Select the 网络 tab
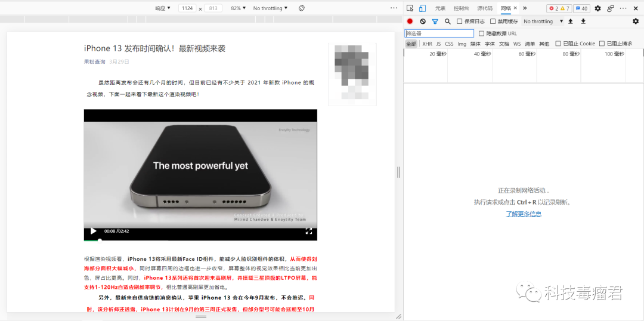The height and width of the screenshot is (321, 644). (506, 8)
